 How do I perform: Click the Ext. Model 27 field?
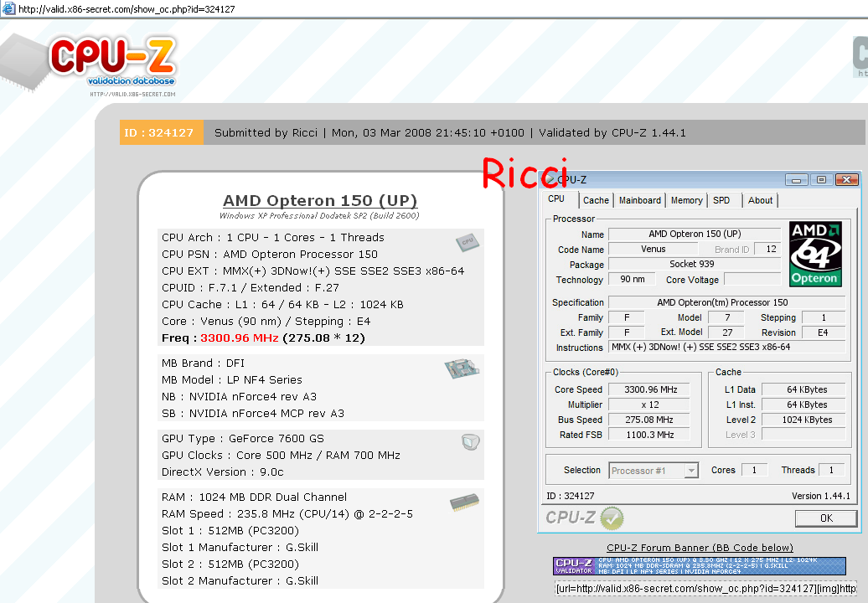727,332
